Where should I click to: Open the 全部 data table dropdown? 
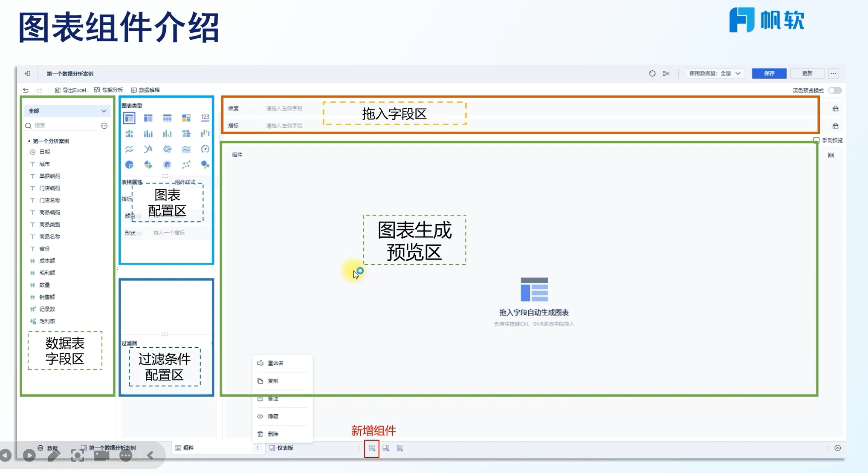[67, 111]
